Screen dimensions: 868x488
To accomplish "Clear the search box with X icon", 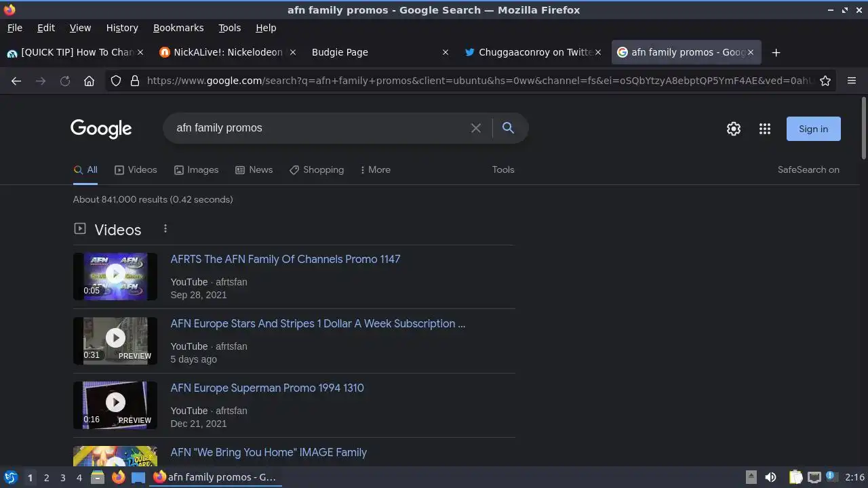I will pos(476,128).
